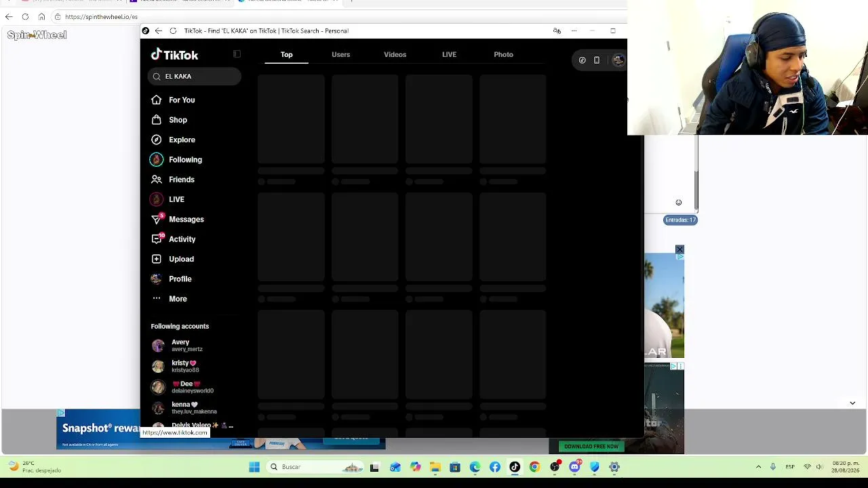This screenshot has height=488, width=868.
Task: Show hidden system tray icons
Action: (x=758, y=467)
